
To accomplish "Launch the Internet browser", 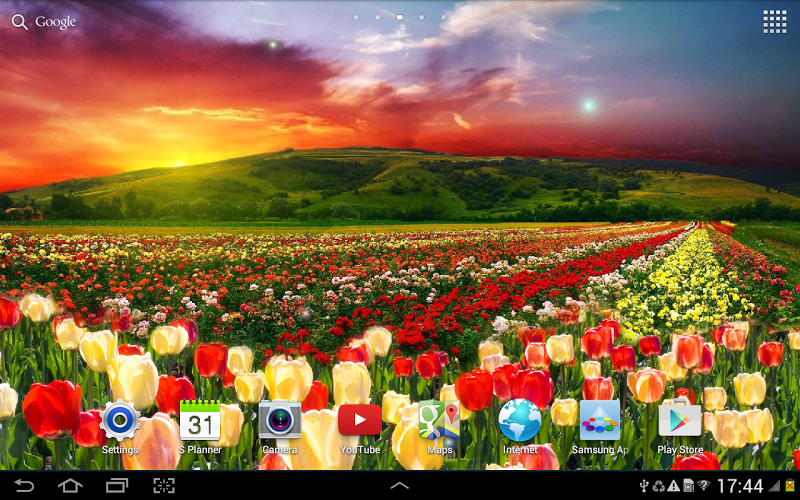I will click(x=520, y=426).
